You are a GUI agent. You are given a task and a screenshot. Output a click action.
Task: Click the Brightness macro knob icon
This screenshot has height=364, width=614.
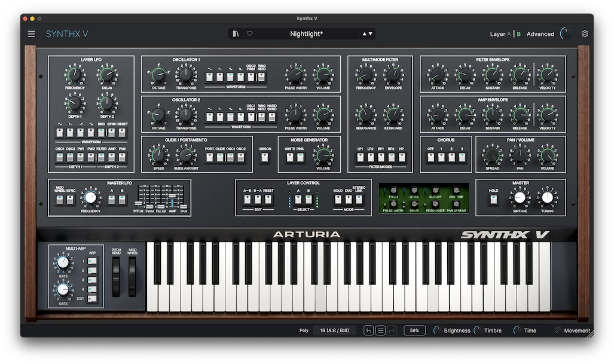tap(438, 330)
